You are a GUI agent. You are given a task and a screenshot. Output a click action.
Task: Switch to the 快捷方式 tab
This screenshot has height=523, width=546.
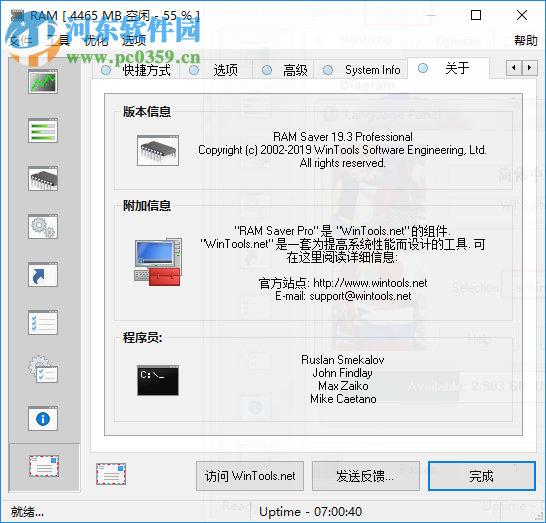pyautogui.click(x=136, y=70)
